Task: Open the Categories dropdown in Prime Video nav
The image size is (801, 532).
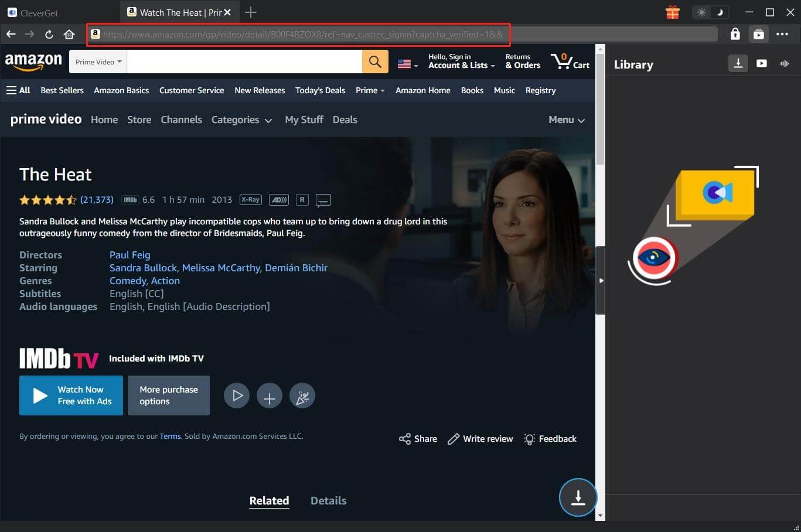Action: 241,120
